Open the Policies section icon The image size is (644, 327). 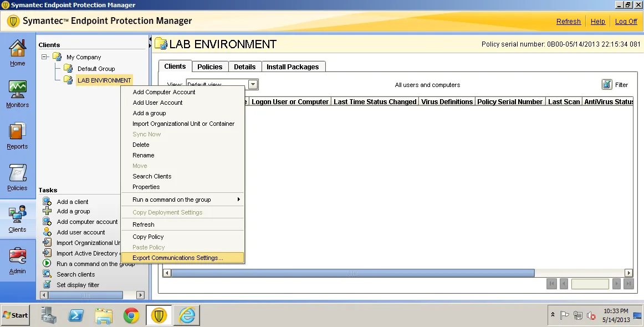point(18,173)
